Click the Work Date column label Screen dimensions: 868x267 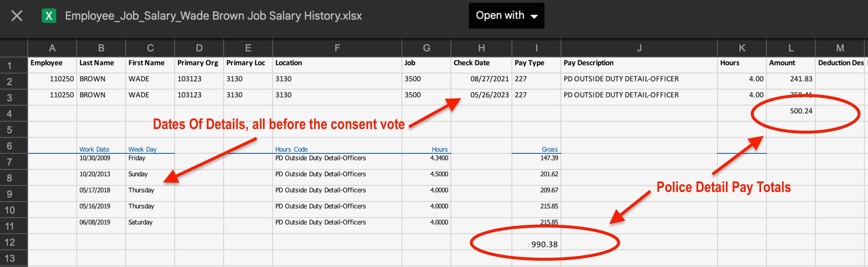(x=94, y=149)
